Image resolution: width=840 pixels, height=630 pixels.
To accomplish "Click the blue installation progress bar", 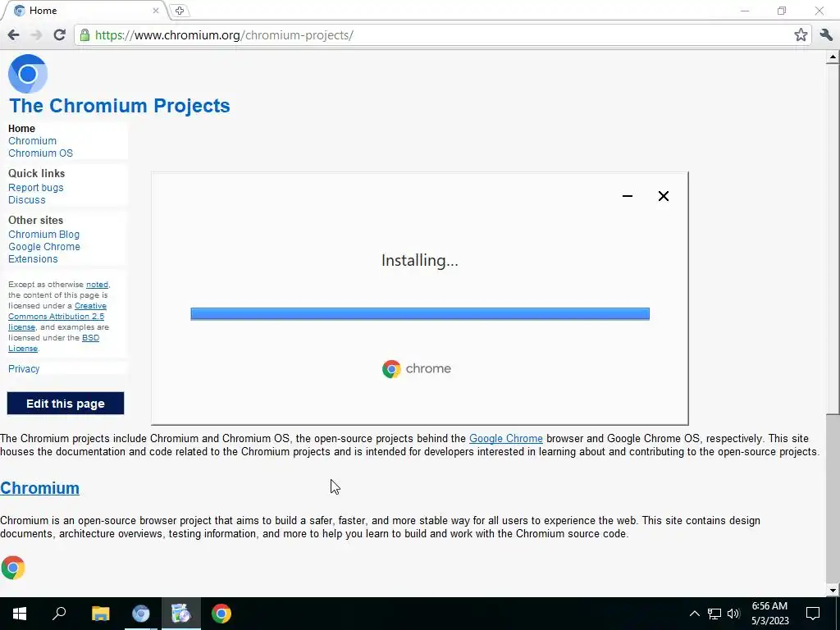I will (x=420, y=314).
